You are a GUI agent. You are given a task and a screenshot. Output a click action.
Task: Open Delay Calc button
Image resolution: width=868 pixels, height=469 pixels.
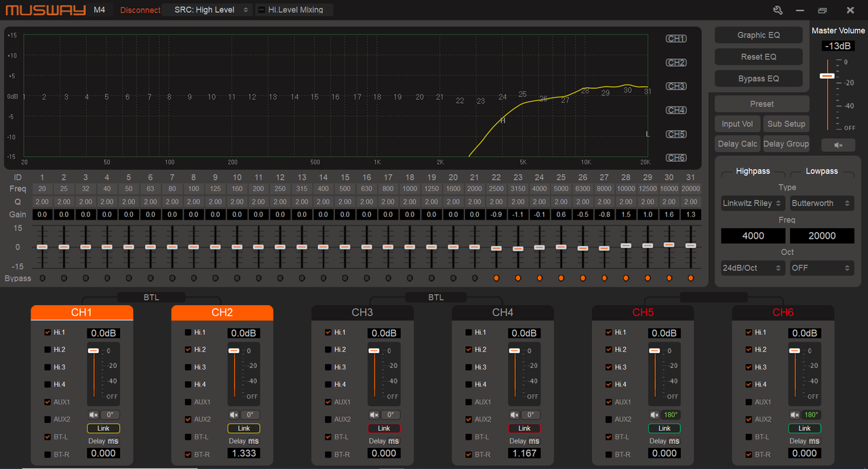tap(738, 144)
